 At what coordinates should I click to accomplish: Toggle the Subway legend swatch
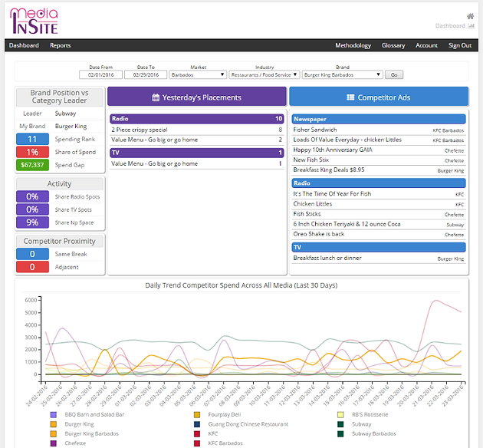click(x=340, y=424)
